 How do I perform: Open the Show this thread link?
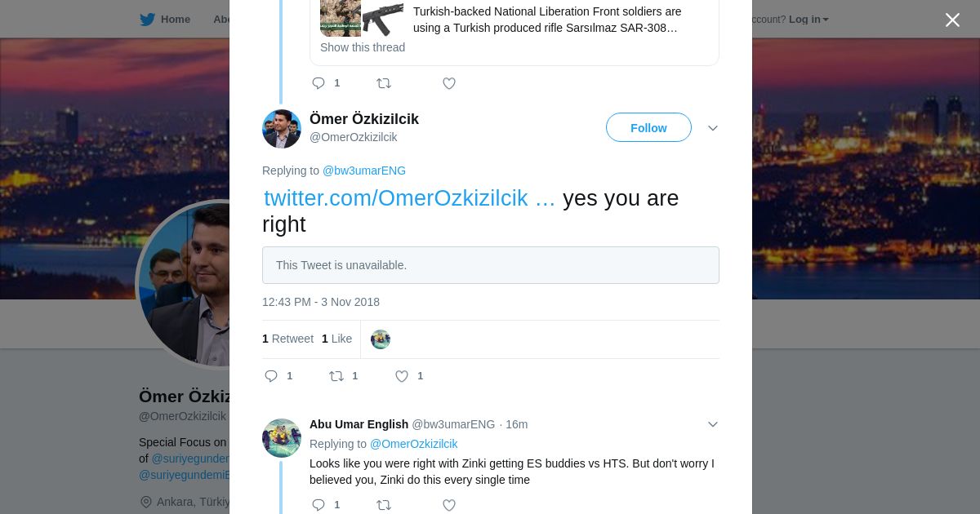(363, 47)
